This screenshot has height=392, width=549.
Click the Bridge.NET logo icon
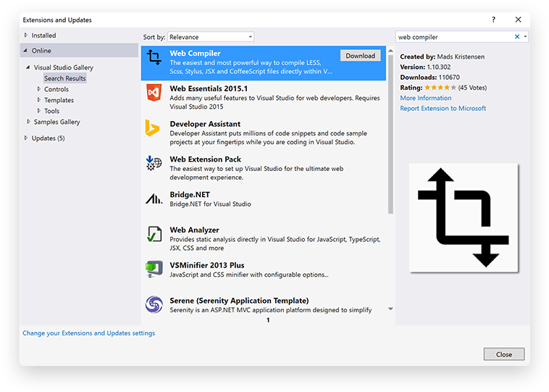(154, 199)
